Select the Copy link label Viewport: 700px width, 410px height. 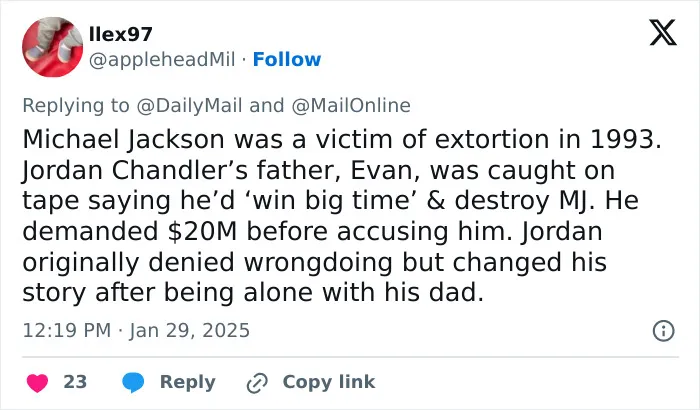[329, 382]
